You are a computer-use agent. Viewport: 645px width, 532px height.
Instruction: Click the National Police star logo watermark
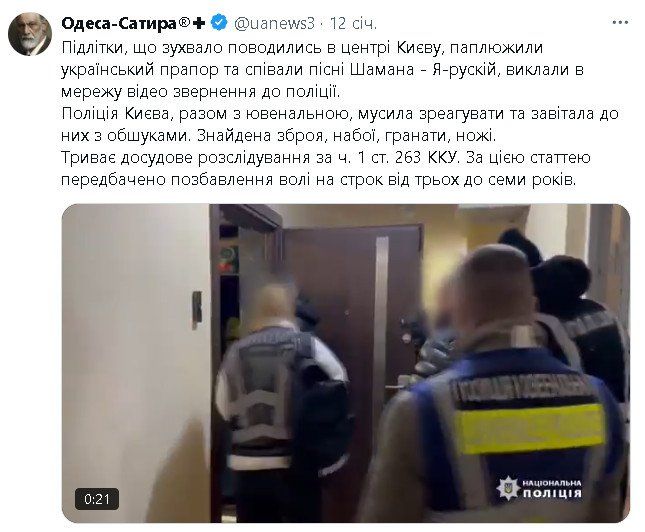point(508,488)
